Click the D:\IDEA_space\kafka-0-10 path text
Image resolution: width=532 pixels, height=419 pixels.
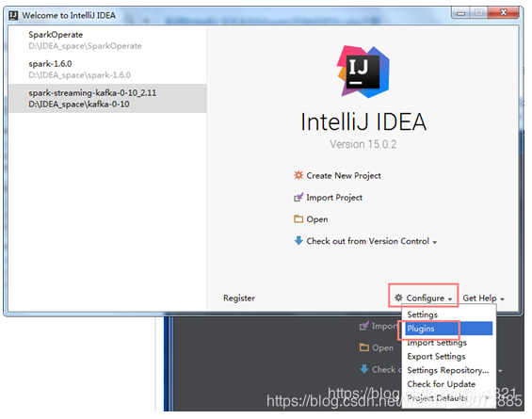[79, 105]
